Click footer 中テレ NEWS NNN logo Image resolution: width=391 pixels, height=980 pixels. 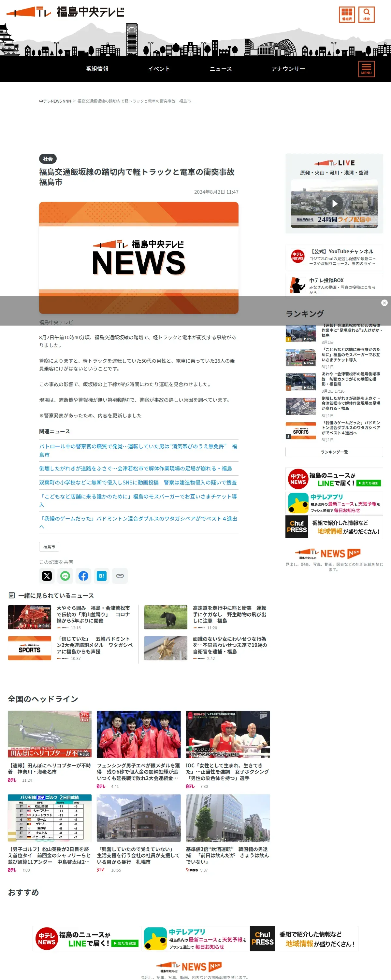[189, 967]
